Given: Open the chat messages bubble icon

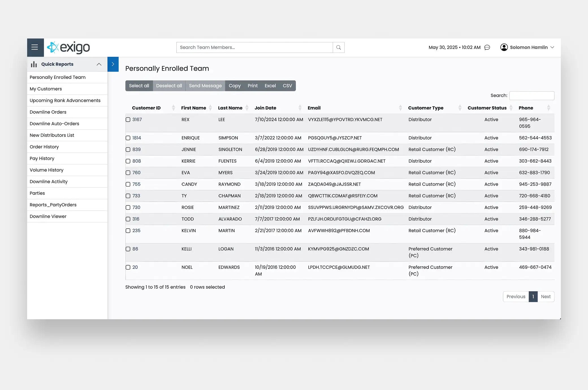Looking at the screenshot, I should (487, 48).
